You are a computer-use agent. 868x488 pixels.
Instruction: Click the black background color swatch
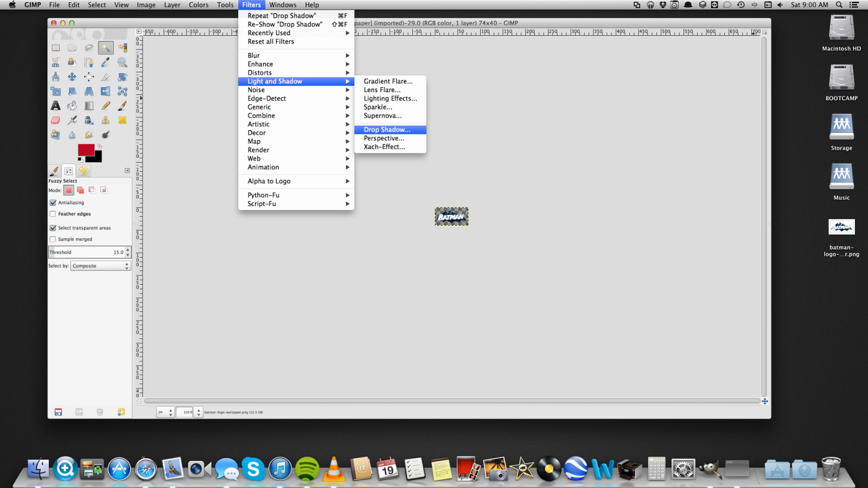[98, 158]
